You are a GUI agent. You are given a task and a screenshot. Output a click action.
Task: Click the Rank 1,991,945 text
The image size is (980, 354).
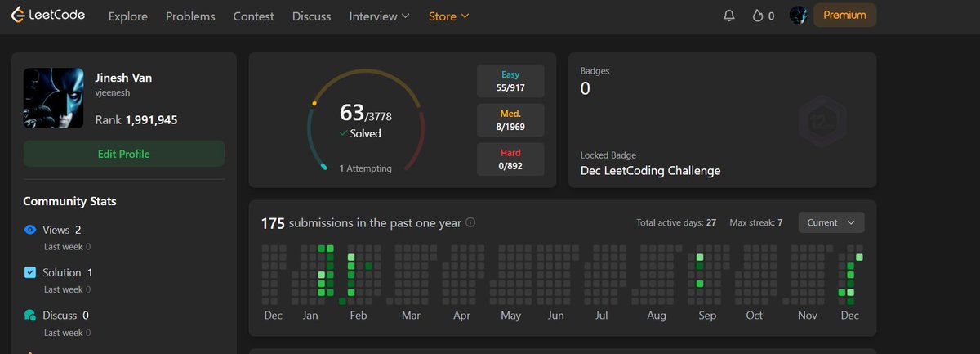point(136,119)
